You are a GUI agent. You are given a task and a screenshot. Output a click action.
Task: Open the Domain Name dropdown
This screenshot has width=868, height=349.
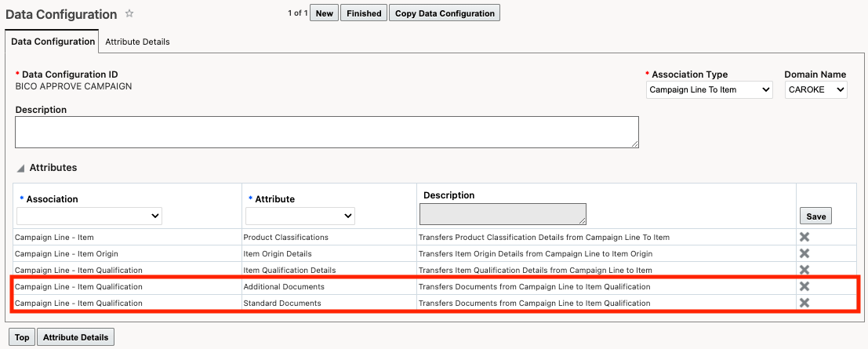pos(815,90)
